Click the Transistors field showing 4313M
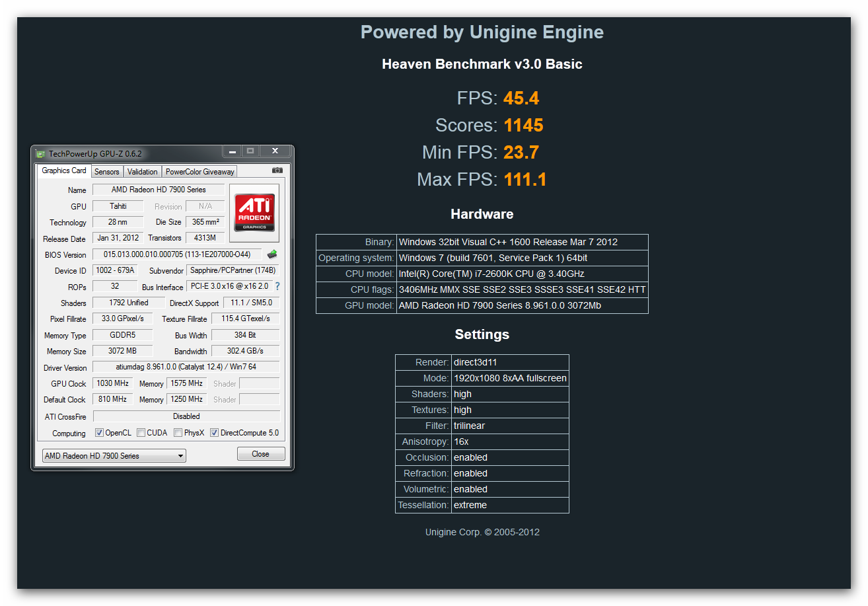The width and height of the screenshot is (868, 606). [205, 238]
